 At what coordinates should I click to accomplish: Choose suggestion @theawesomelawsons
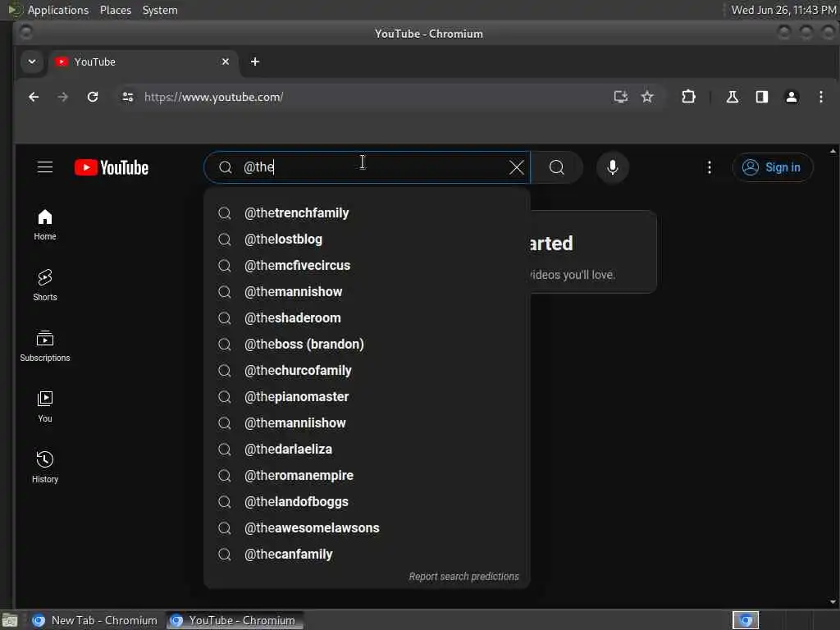point(367,527)
